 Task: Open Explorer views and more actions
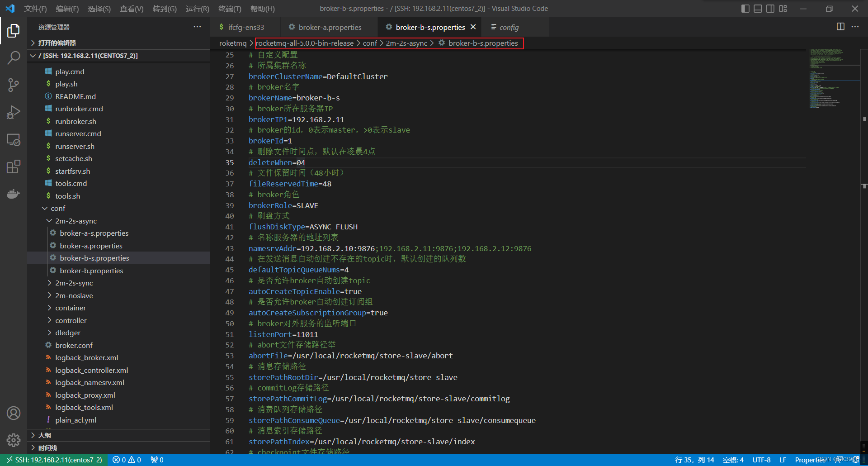(197, 27)
